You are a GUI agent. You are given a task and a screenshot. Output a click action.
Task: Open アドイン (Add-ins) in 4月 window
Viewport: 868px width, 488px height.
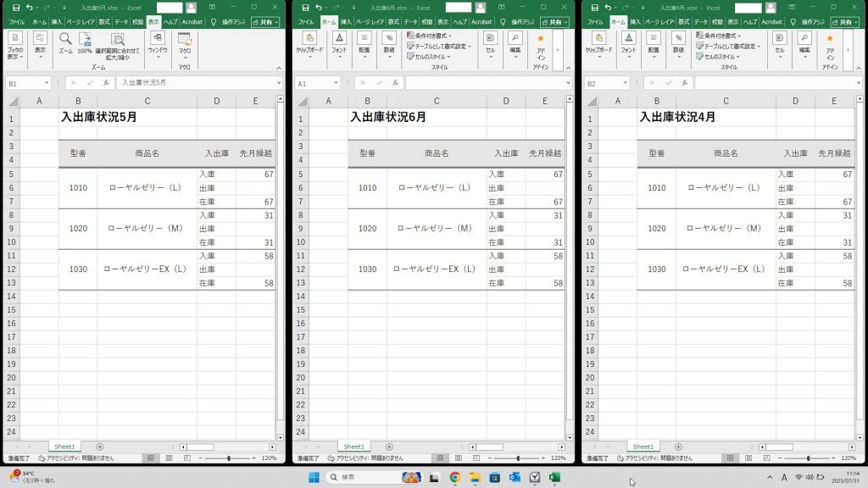830,47
